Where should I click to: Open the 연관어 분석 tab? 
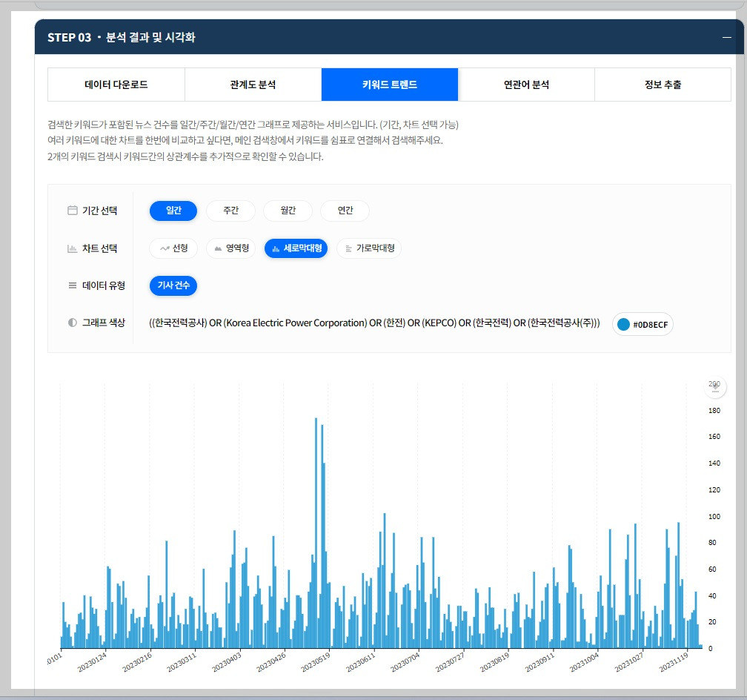click(x=526, y=85)
